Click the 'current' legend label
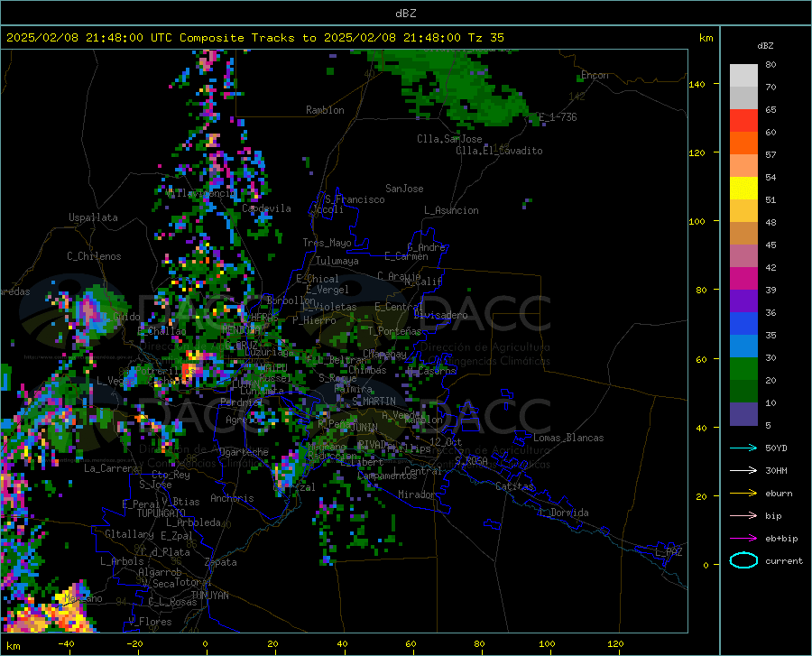812x656 pixels. pyautogui.click(x=784, y=560)
